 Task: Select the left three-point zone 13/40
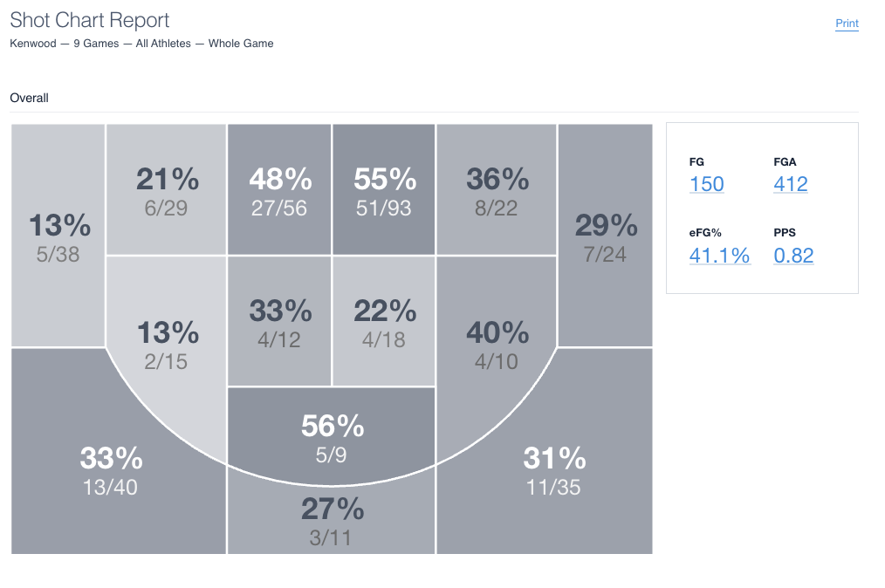click(110, 469)
